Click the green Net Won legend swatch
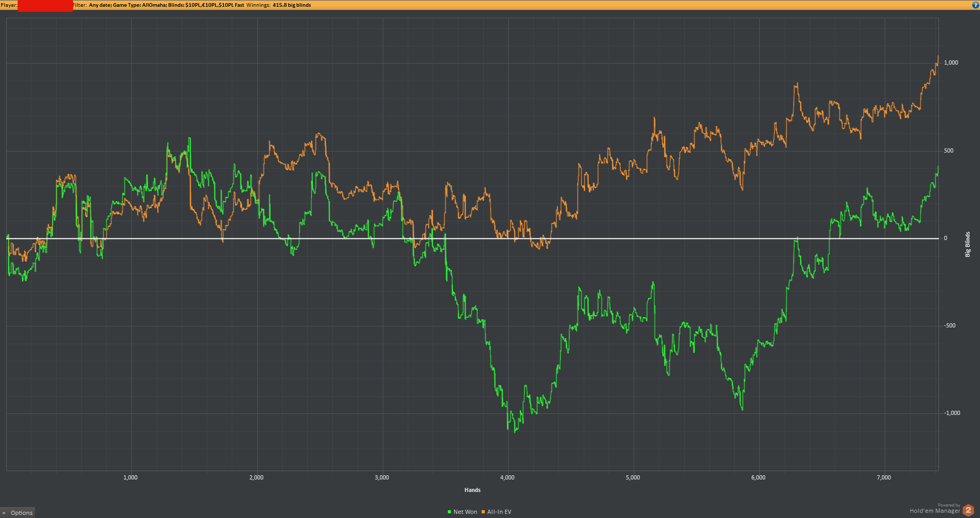Screen dimensions: 980x518 tap(449, 512)
